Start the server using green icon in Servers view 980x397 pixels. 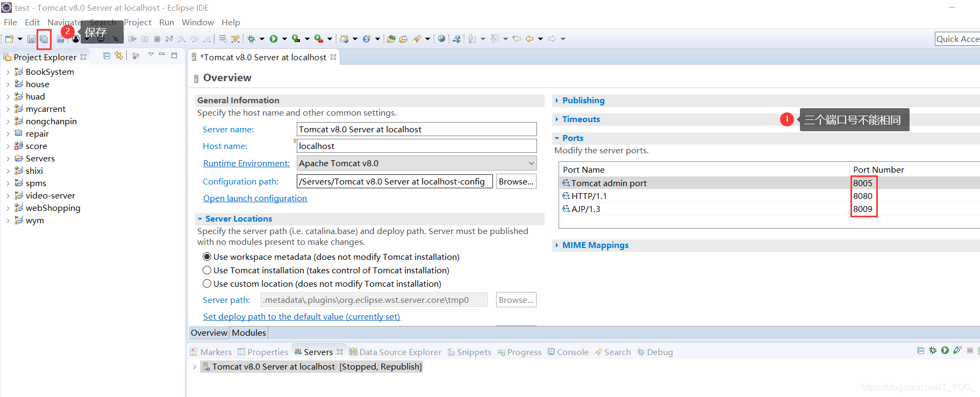(945, 351)
